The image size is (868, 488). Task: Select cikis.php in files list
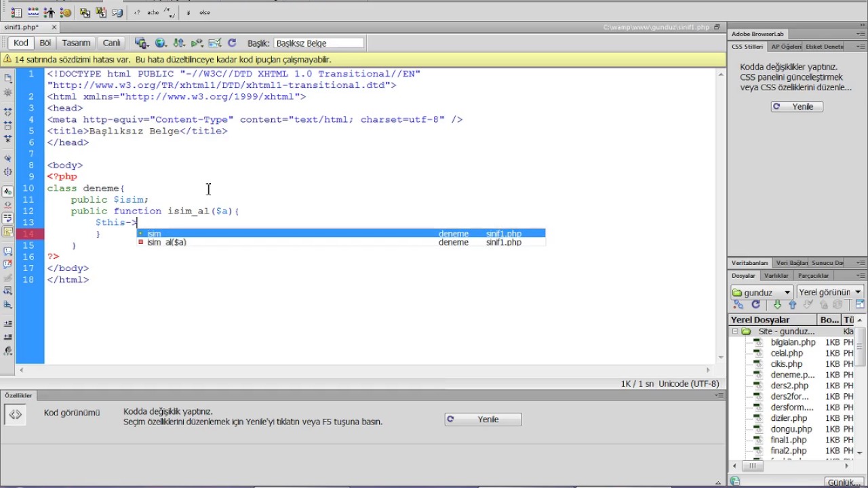(x=787, y=364)
